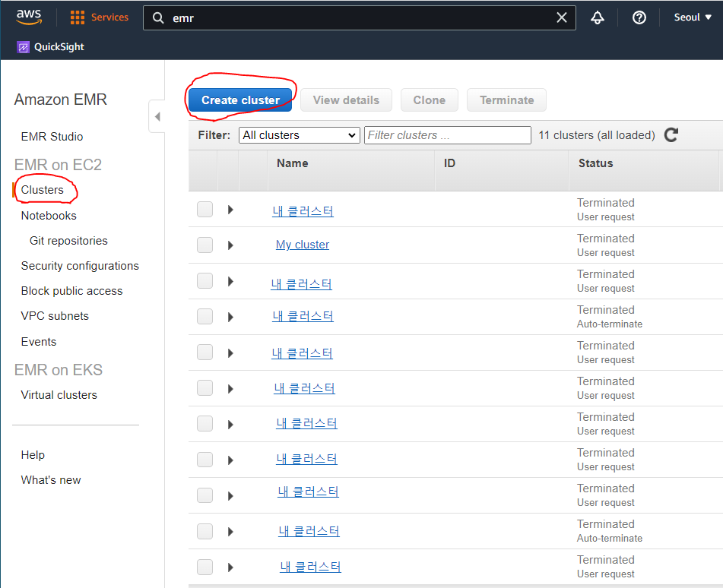Screen dimensions: 723x588
Task: Click the Terminated status of My cluster
Action: 605,239
